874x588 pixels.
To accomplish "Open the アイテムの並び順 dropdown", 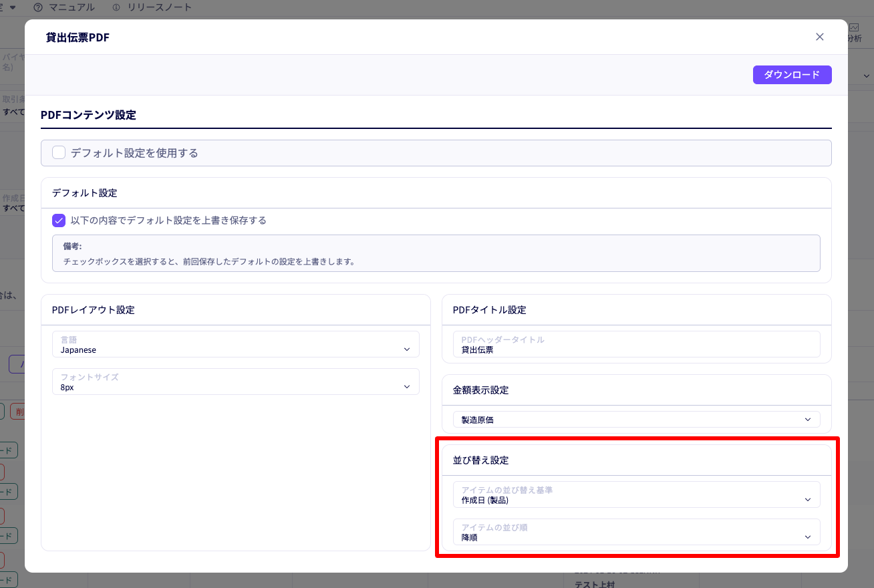I will click(637, 532).
